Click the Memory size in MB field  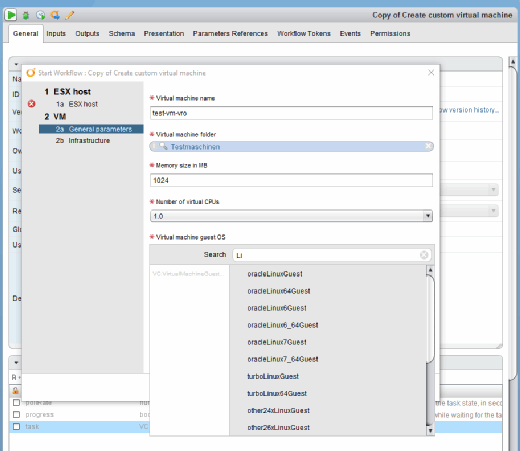[x=291, y=180]
